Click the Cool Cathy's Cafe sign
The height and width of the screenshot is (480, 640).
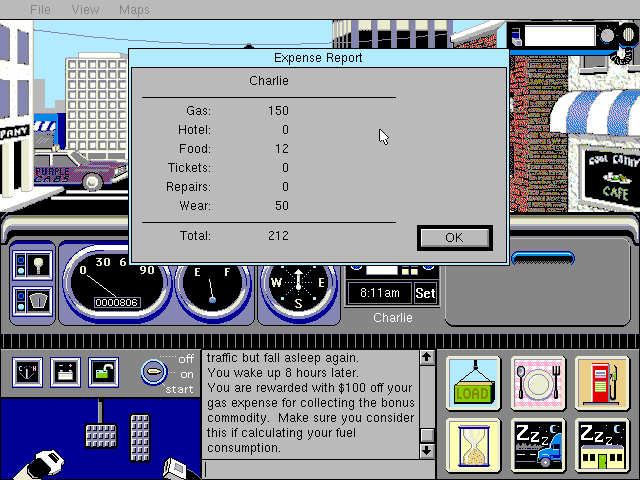point(611,178)
